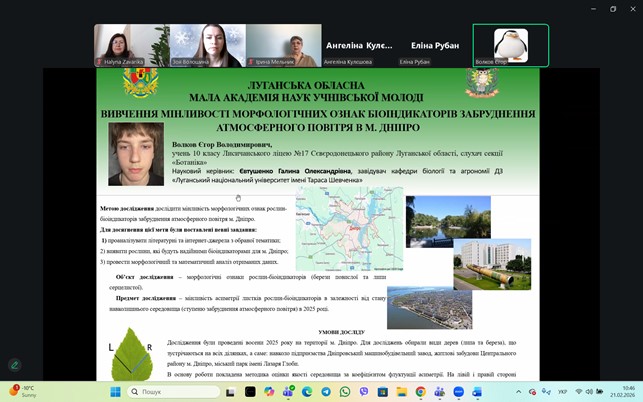Open the black terminal app on taskbar
643x402 pixels.
(x=250, y=392)
